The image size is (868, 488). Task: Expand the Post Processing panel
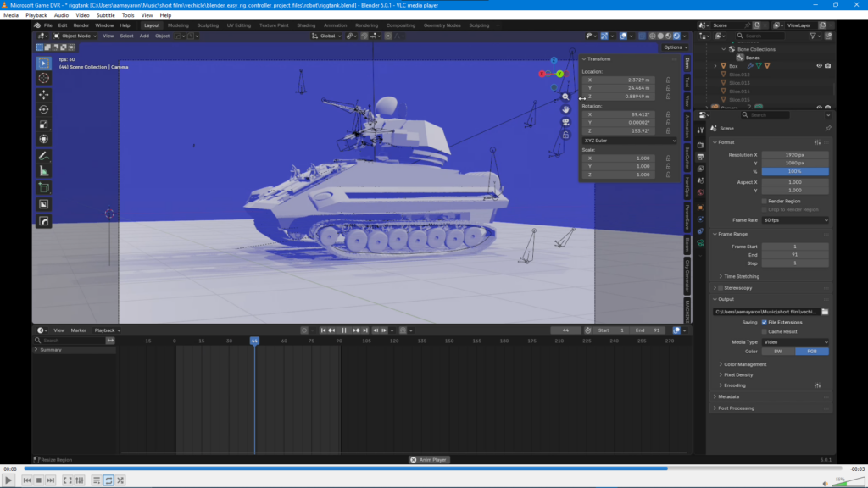736,408
